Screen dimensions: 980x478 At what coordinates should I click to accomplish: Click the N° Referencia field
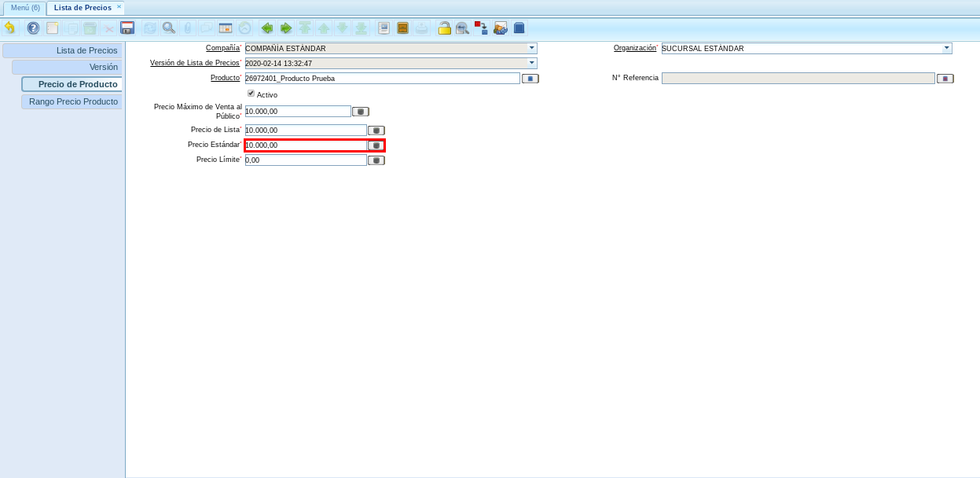798,79
